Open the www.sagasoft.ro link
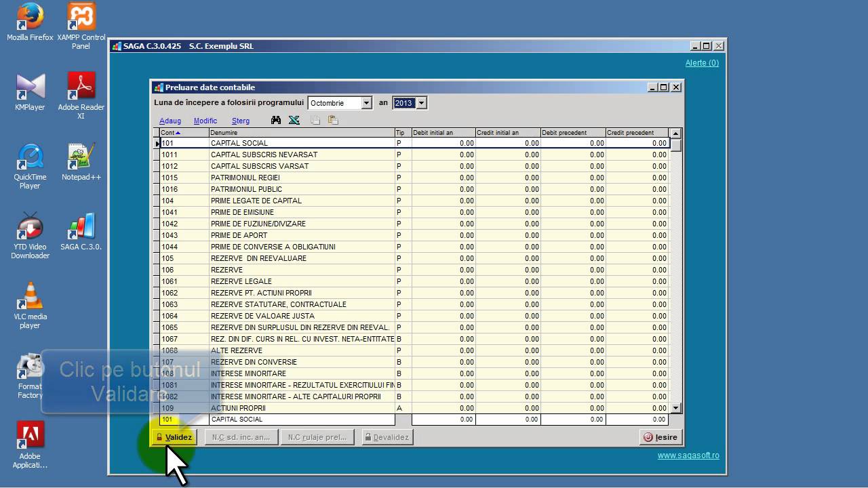The image size is (868, 488). (x=688, y=455)
